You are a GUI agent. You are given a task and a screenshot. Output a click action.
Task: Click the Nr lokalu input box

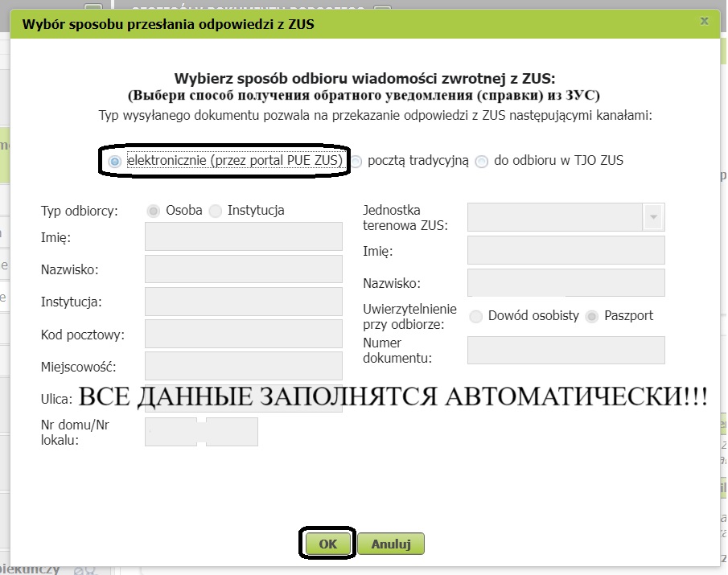coord(232,431)
